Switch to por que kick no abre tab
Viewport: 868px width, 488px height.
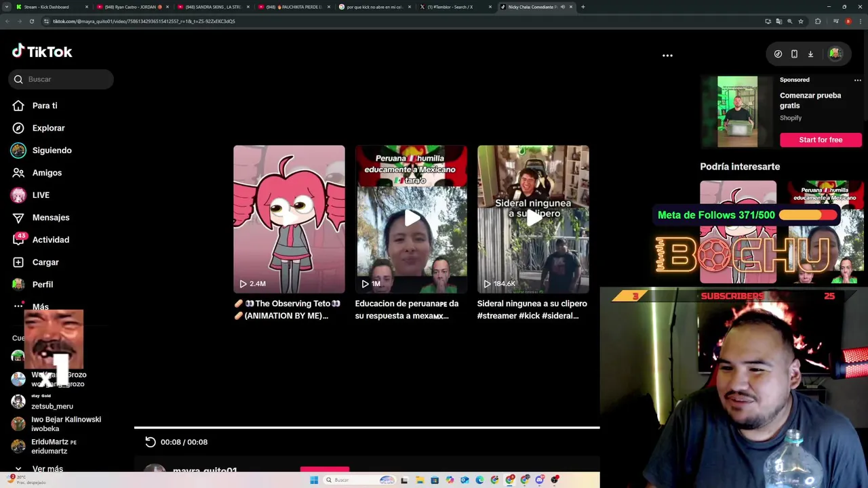(375, 7)
